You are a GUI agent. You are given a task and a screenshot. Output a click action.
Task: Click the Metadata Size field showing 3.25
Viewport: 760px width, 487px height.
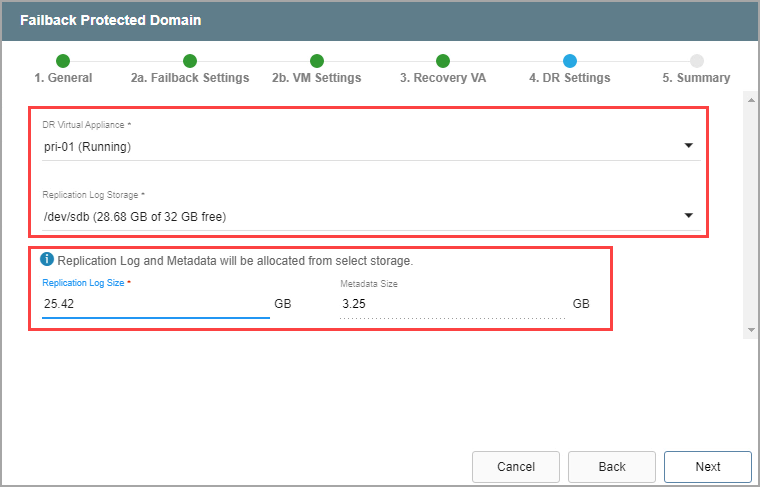click(x=452, y=303)
